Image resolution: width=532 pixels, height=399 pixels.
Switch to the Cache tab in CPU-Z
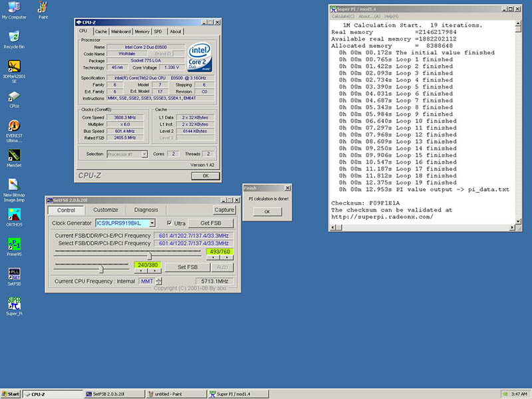click(x=101, y=31)
